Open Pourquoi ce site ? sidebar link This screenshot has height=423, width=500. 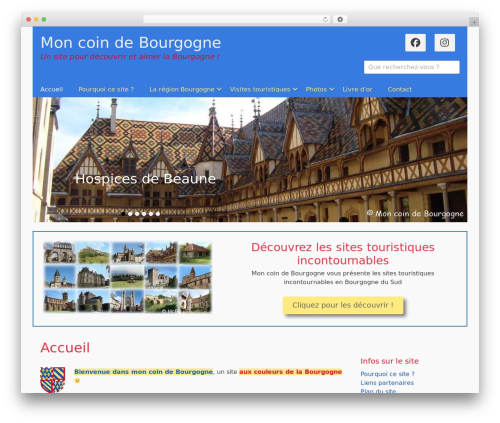[387, 374]
